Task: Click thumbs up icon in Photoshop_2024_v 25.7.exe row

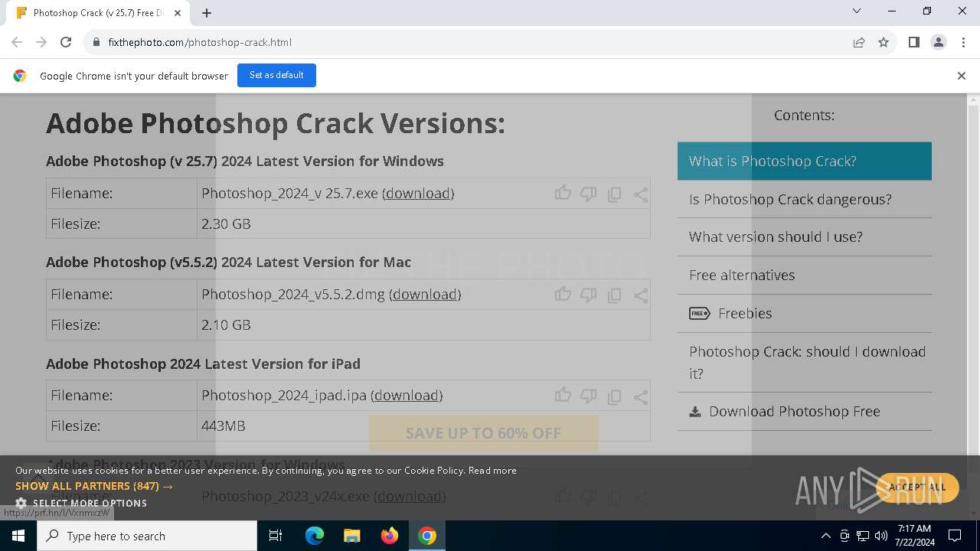Action: coord(563,193)
